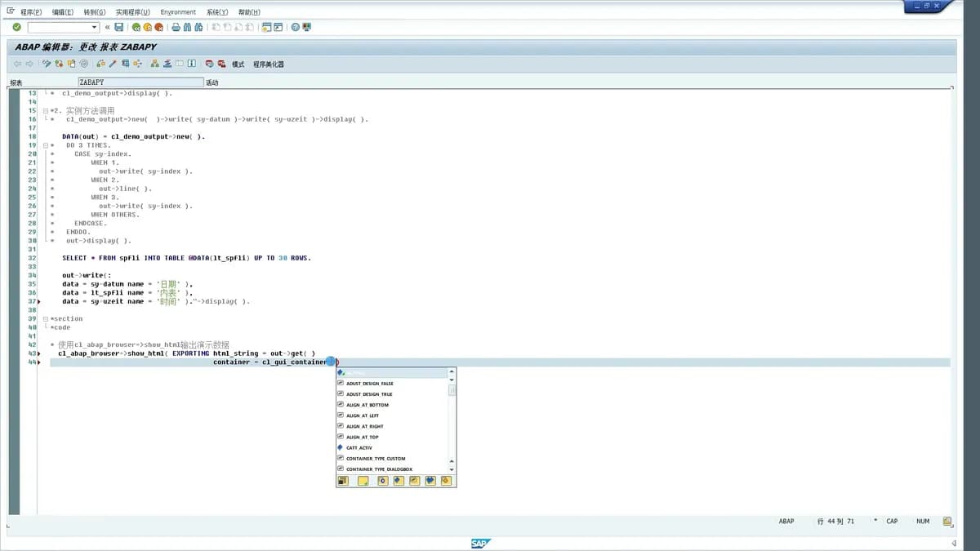Viewport: 980px width, 551px height.
Task: Click the Customize Local Layout monitor icon
Action: click(x=306, y=27)
